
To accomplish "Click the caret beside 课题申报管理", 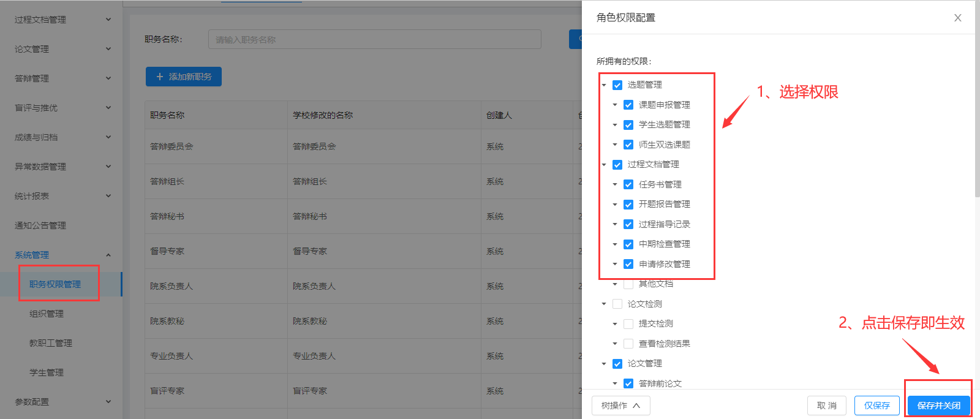I will [615, 105].
